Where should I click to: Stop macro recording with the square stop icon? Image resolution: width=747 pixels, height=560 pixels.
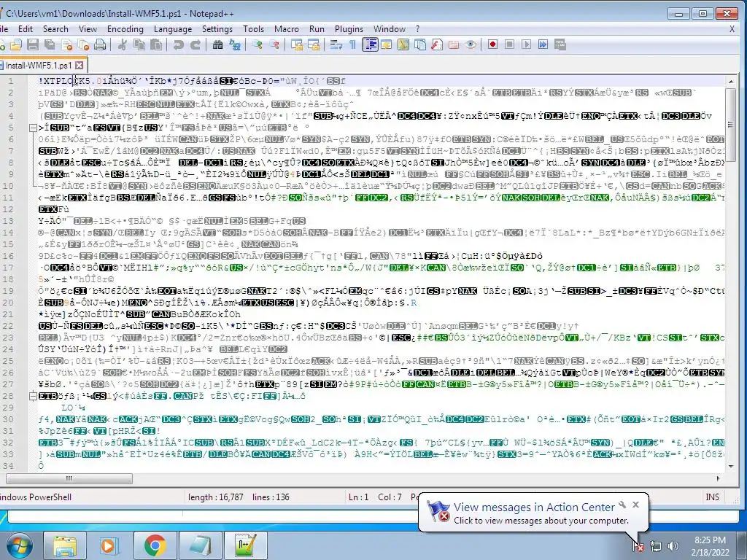(x=509, y=44)
